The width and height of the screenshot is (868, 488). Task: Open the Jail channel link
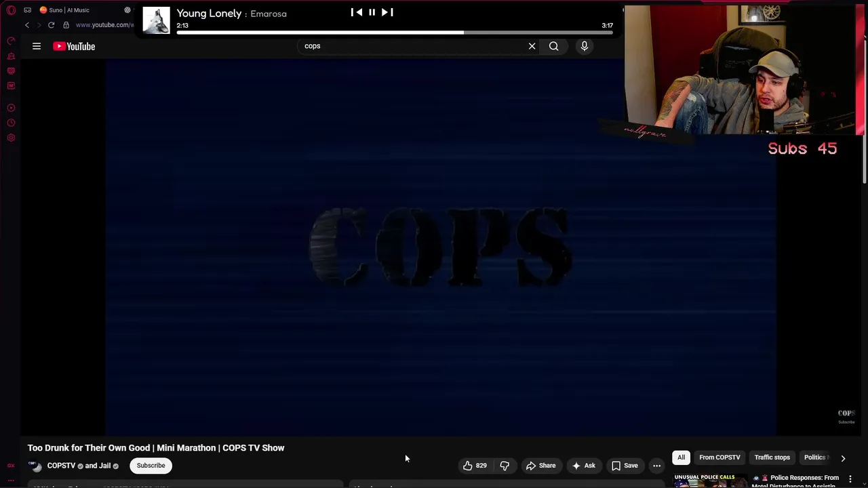[104, 466]
